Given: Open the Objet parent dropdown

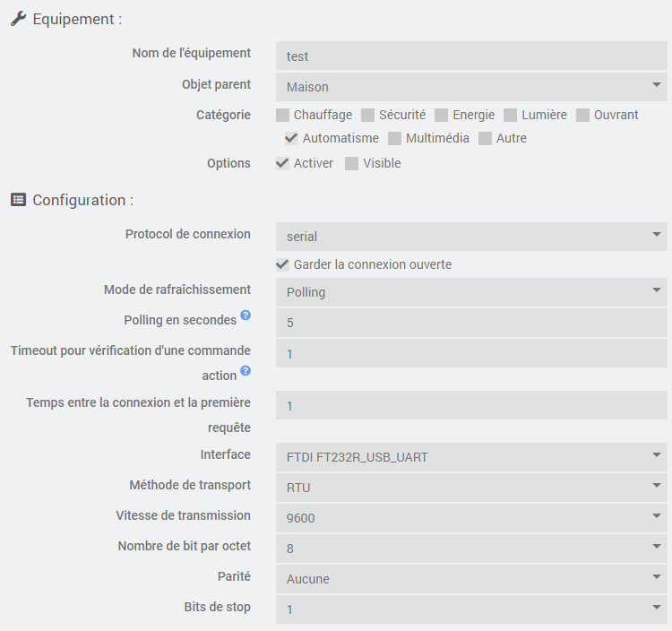Looking at the screenshot, I should [471, 87].
